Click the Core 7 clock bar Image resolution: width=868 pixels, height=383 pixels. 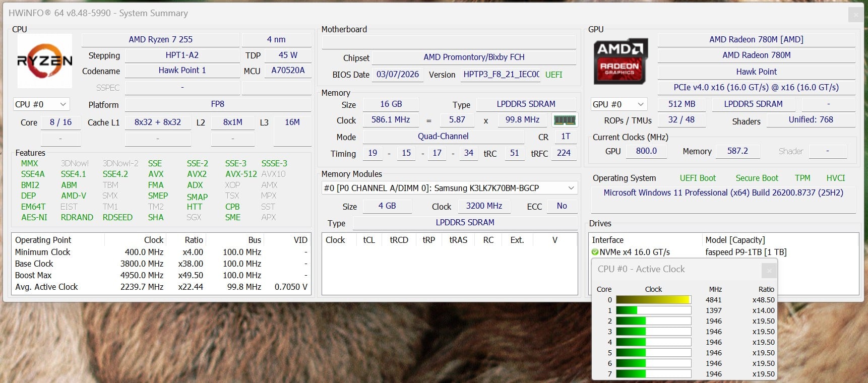point(653,374)
